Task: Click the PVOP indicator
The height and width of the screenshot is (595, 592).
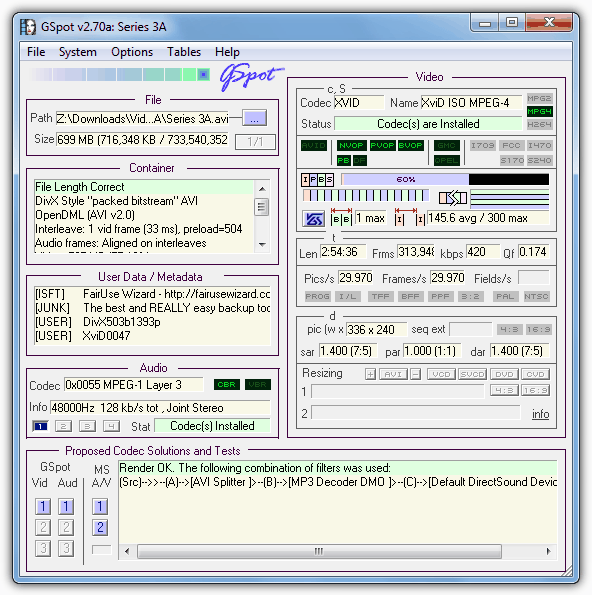Action: 382,145
